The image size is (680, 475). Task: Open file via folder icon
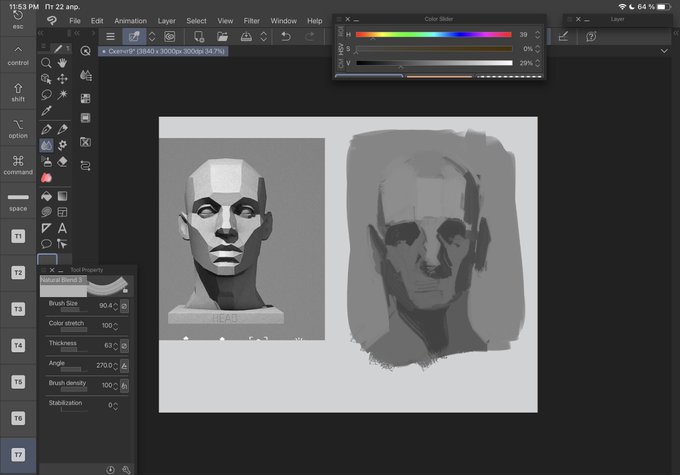click(222, 36)
